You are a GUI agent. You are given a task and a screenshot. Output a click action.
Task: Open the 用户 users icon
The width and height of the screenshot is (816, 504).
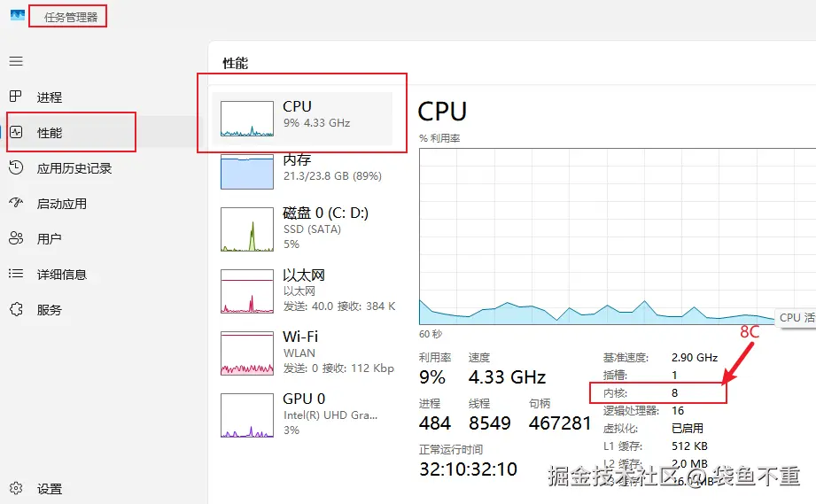click(x=16, y=238)
